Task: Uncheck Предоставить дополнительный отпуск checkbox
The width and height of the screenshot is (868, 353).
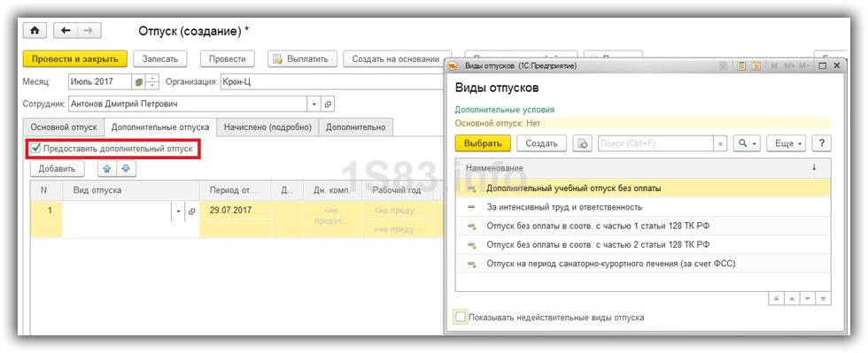Action: click(x=36, y=149)
